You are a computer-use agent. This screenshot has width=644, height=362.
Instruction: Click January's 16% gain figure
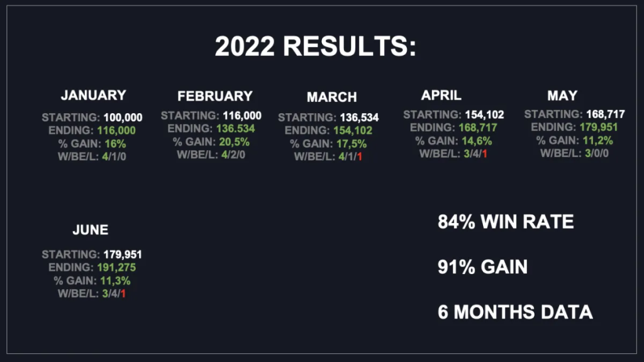click(x=115, y=143)
